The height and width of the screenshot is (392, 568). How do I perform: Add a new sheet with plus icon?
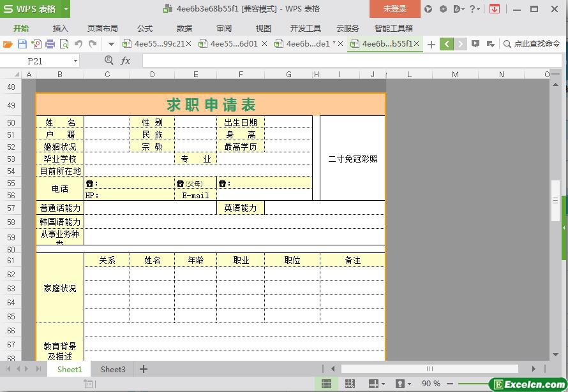click(144, 369)
